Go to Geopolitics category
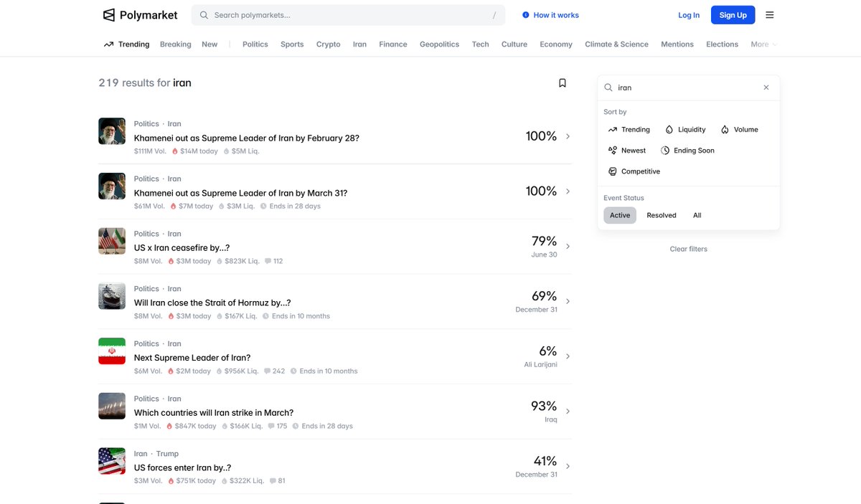Screen dimensions: 861x504 click(x=440, y=44)
